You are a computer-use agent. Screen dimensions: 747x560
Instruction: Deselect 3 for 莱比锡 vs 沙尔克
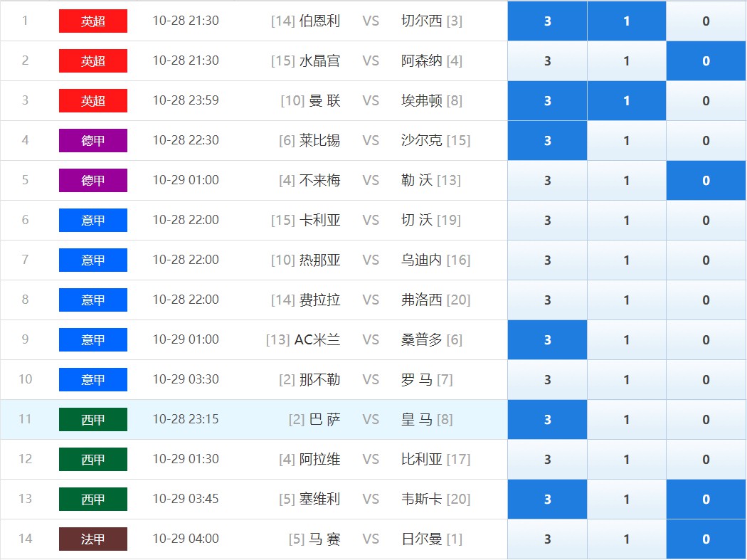coord(547,141)
